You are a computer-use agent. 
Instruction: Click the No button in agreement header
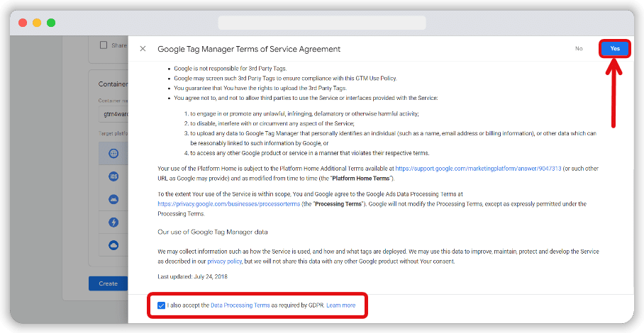pos(579,48)
